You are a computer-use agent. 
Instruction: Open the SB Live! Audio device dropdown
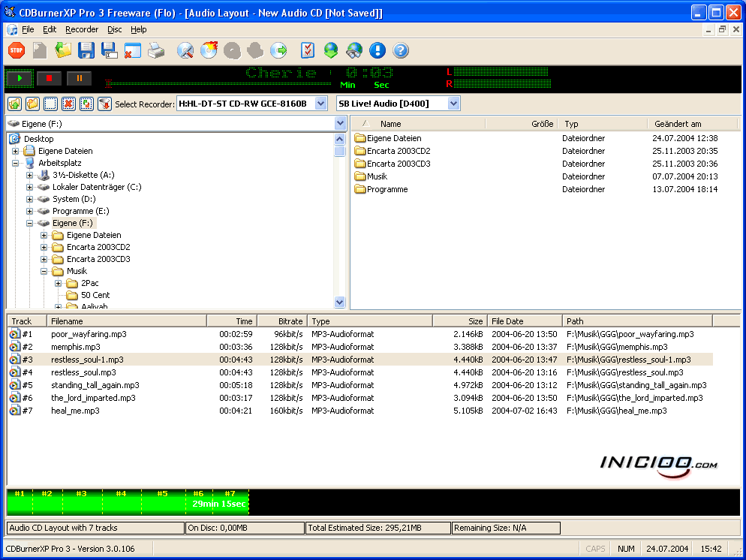453,104
